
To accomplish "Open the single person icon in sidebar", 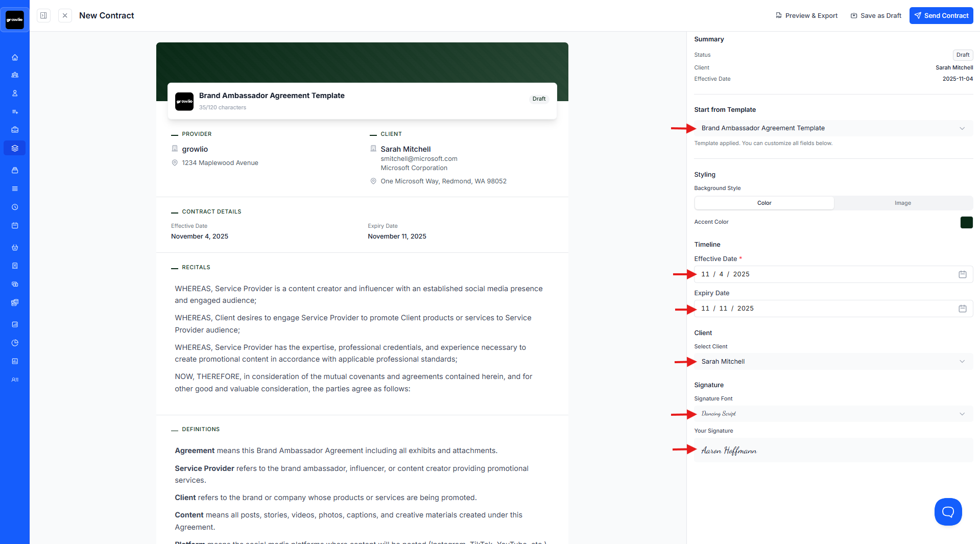I will 15,93.
